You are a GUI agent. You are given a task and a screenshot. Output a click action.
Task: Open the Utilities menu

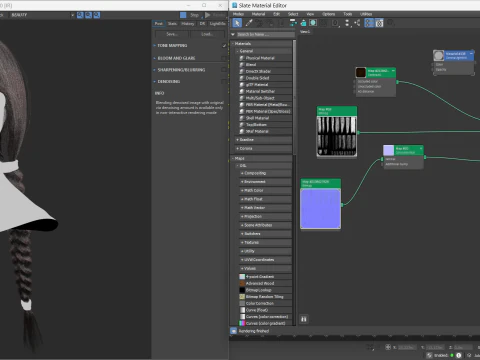tap(366, 14)
